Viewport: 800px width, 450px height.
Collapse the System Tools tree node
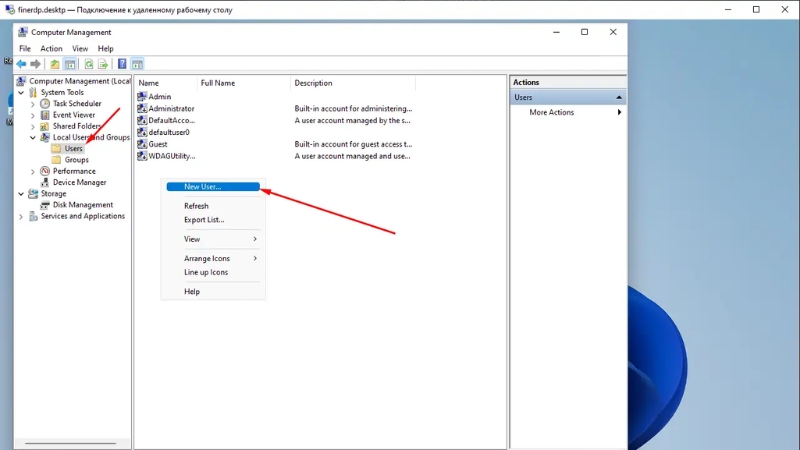pos(21,92)
